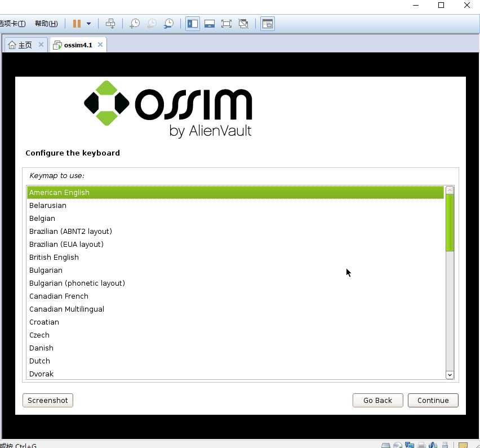Switch to Unity mode
Viewport: 480px width, 448px height.
coord(243,24)
